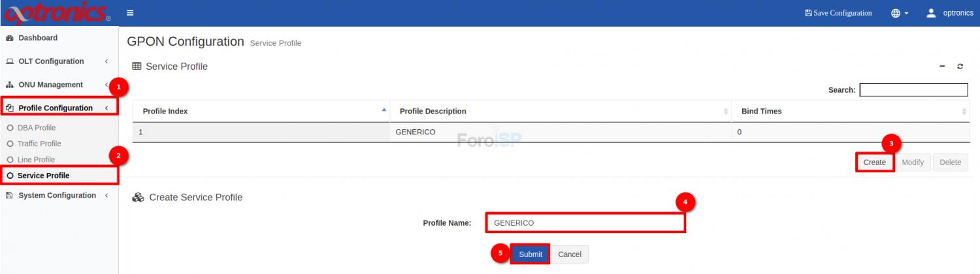Expand the System Configuration menu
This screenshot has width=980, height=274.
pos(57,196)
